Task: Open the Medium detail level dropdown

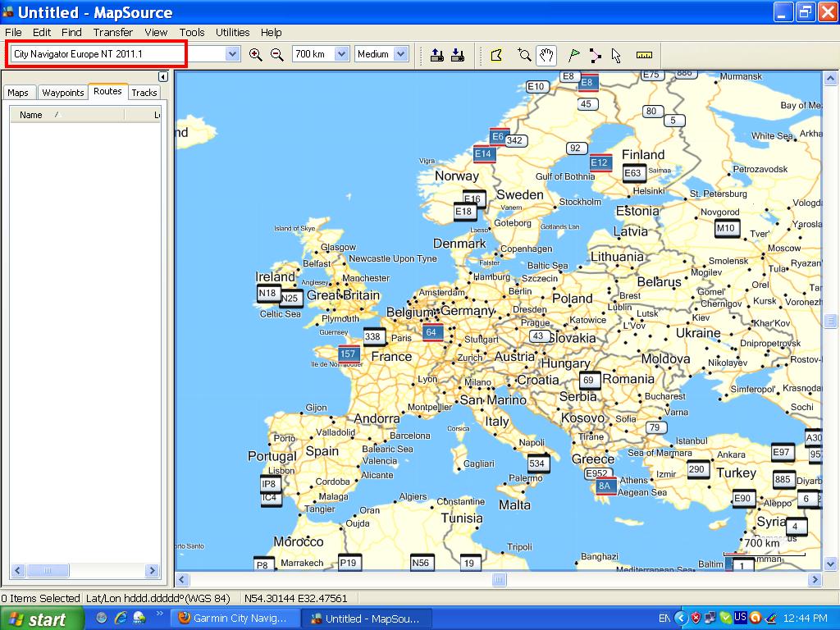Action: coord(400,54)
